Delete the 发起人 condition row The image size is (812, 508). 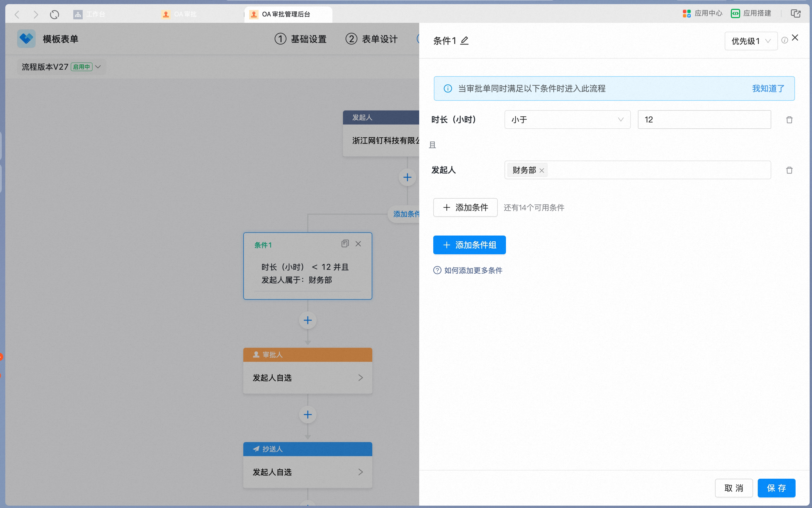tap(789, 170)
